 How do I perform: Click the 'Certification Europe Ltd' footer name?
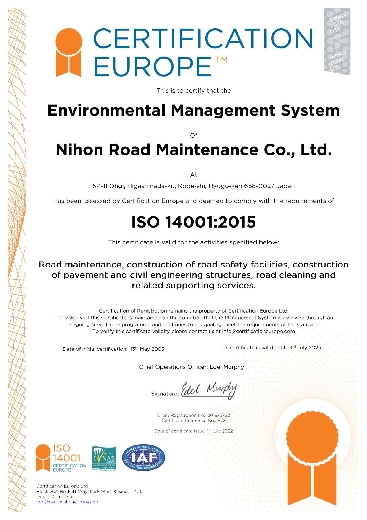point(62,486)
